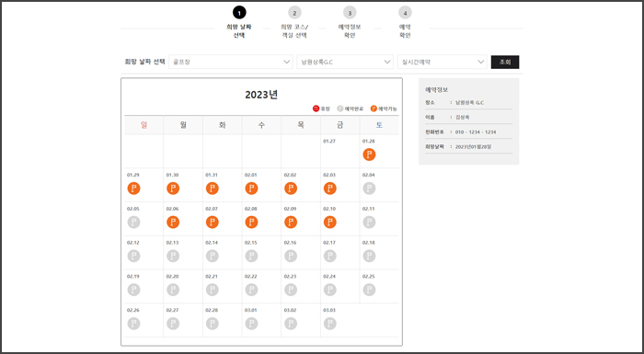644x354 pixels.
Task: Click the orange flag icon on 02.09
Action: pyautogui.click(x=291, y=223)
